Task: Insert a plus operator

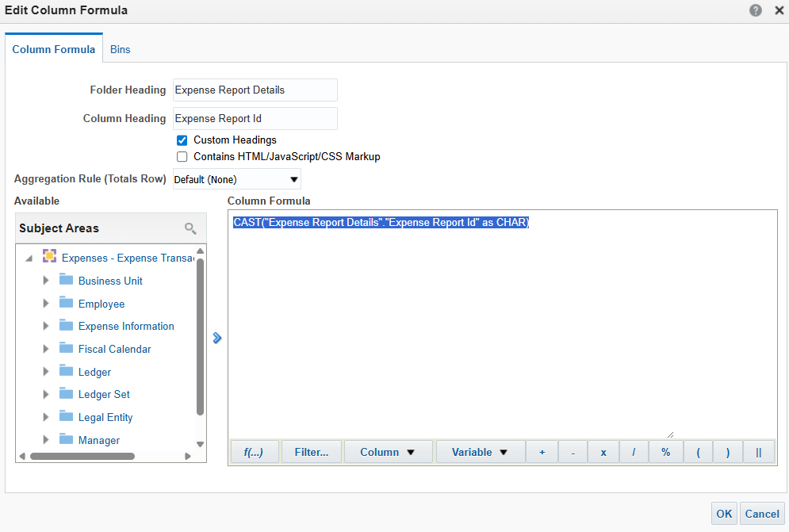Action: tap(542, 452)
